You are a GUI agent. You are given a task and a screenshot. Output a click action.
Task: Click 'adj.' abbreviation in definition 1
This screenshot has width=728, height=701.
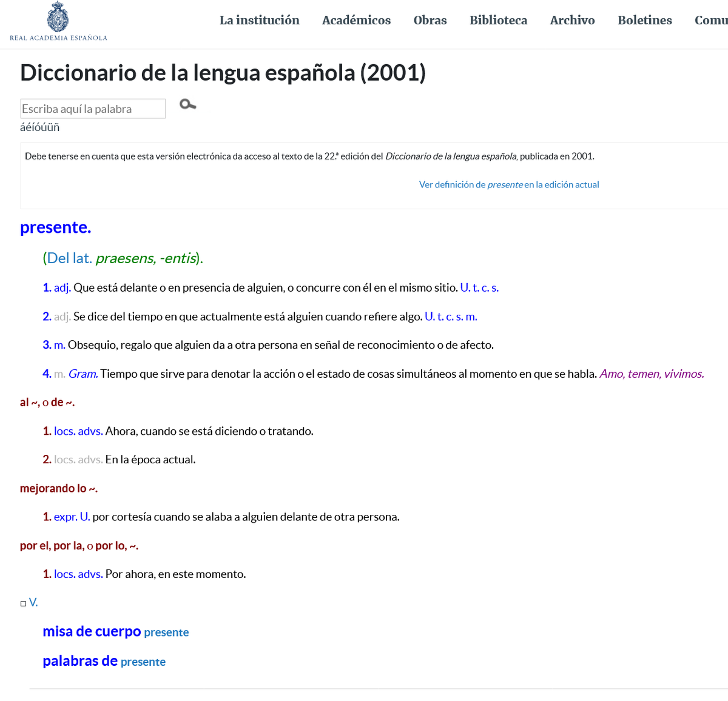coord(62,287)
